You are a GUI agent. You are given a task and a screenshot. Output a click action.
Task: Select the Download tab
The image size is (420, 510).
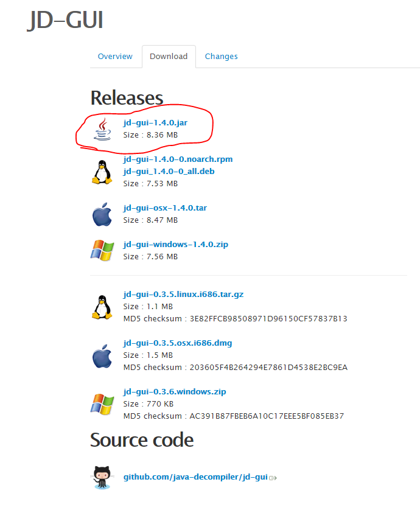point(169,56)
